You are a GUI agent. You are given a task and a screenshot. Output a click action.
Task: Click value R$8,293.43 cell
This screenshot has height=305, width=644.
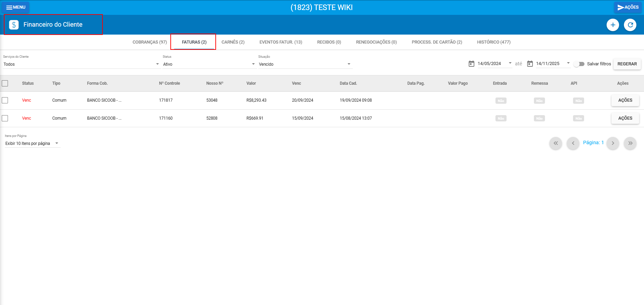coord(257,100)
